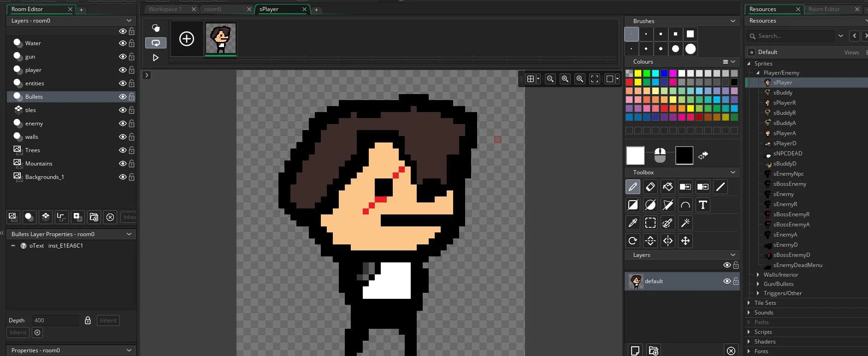Toggle visibility of the gun layer

[123, 57]
